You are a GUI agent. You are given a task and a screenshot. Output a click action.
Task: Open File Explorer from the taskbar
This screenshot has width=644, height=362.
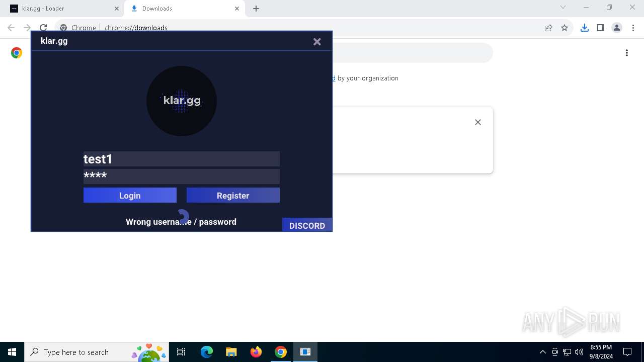coord(231,352)
